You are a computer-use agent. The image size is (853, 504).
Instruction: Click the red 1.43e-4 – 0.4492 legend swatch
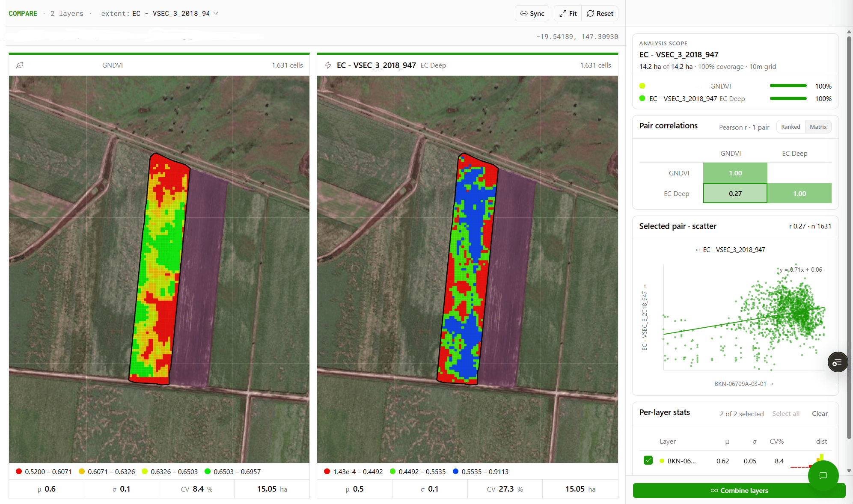pyautogui.click(x=327, y=471)
